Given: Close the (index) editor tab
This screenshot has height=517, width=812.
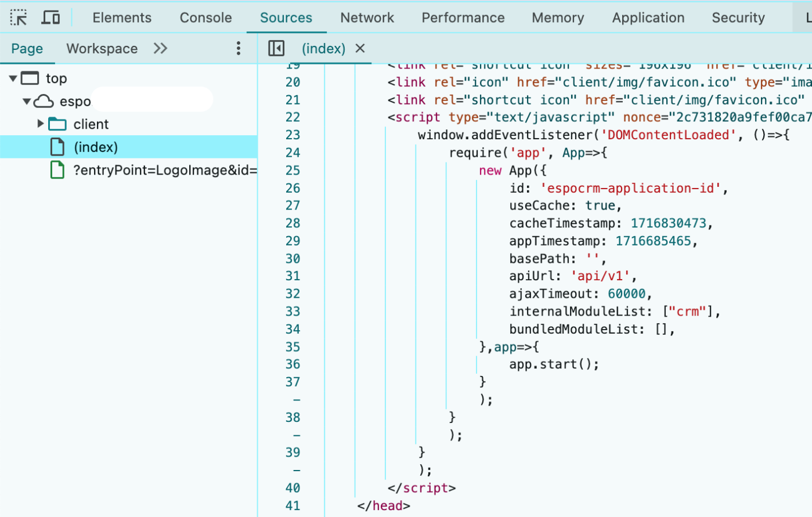Looking at the screenshot, I should coord(360,49).
